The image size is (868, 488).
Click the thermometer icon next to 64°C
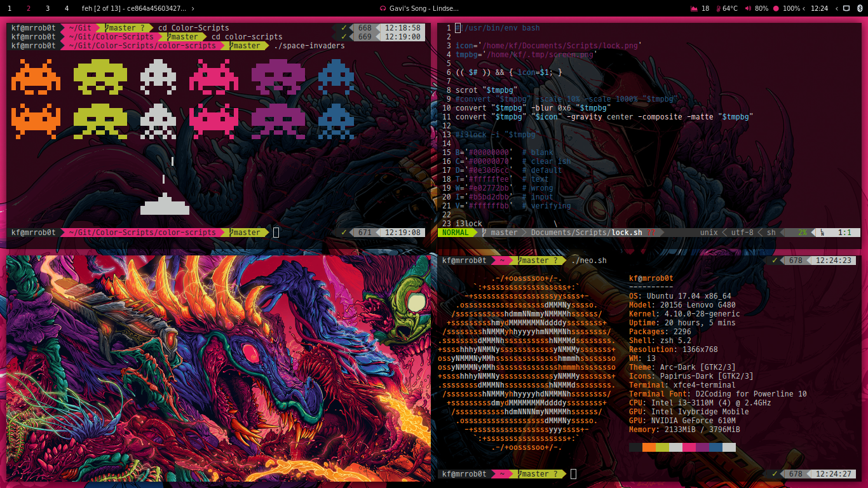[x=718, y=8]
